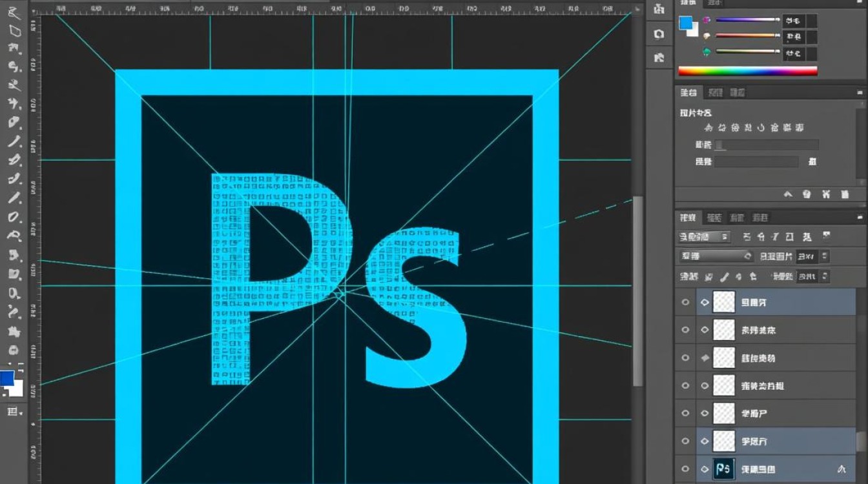This screenshot has width=868, height=484.
Task: Select the polygon-shaped tool second in the left toolbar
Action: (x=14, y=30)
